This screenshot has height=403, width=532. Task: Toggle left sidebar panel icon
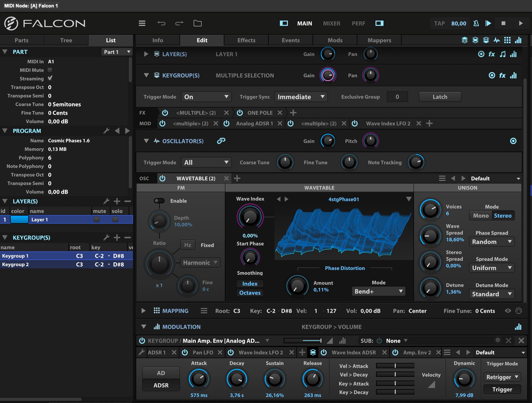coord(284,23)
